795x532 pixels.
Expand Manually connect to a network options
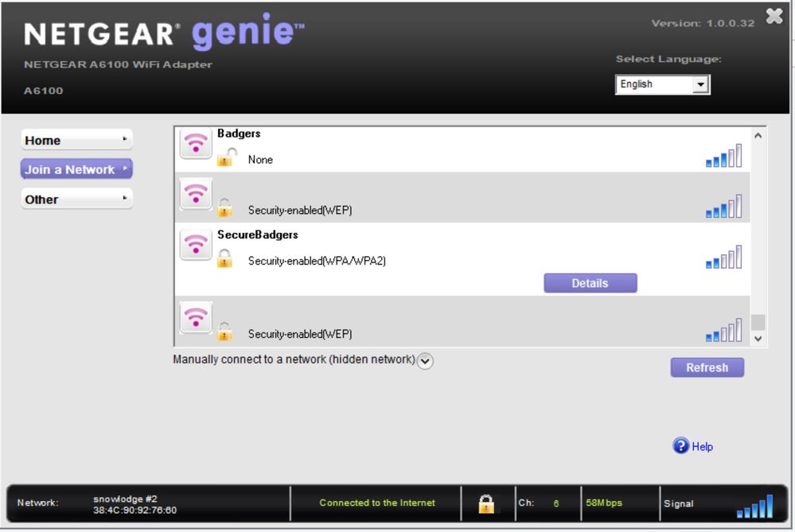[425, 361]
